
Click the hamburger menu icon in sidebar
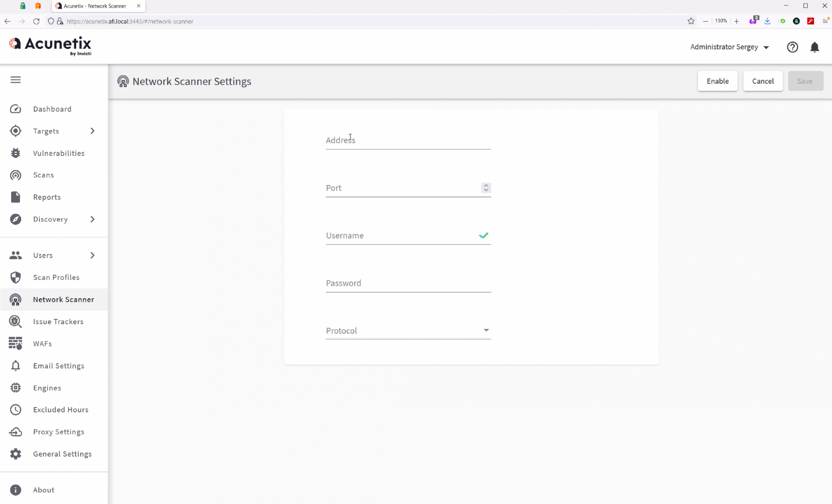click(x=15, y=80)
